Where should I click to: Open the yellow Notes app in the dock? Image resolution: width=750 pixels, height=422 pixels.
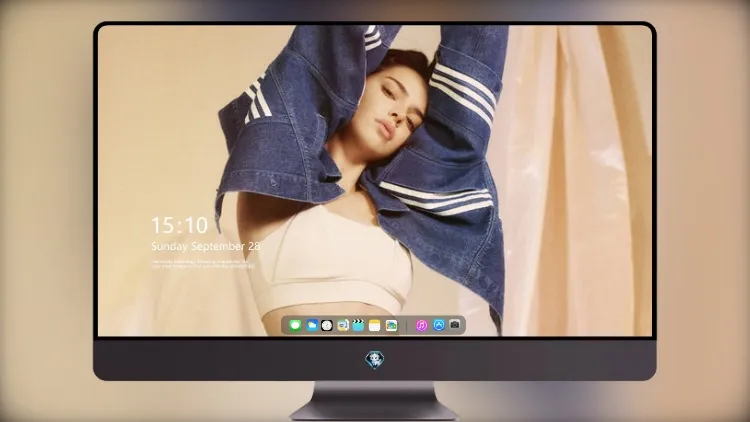(x=375, y=325)
